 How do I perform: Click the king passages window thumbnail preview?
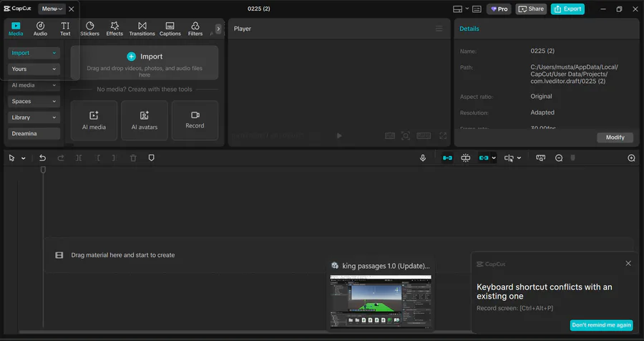click(381, 301)
